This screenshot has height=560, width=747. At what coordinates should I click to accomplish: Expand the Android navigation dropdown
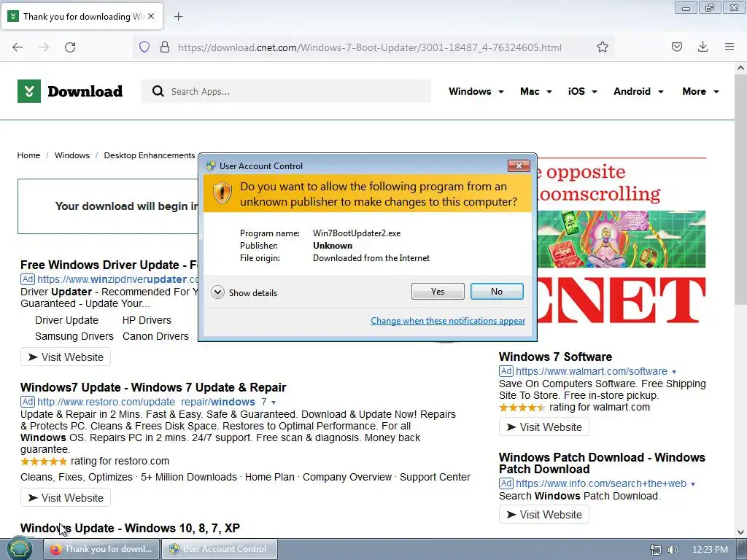pos(638,91)
